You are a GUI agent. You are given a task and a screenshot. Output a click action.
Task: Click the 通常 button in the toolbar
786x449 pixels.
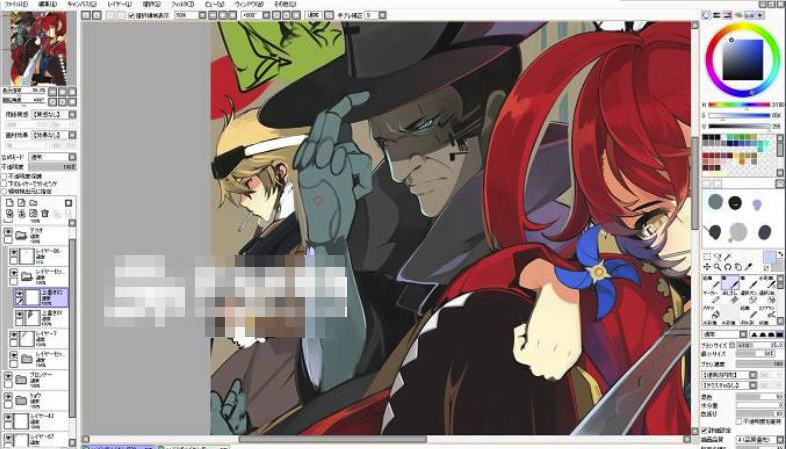tap(313, 16)
